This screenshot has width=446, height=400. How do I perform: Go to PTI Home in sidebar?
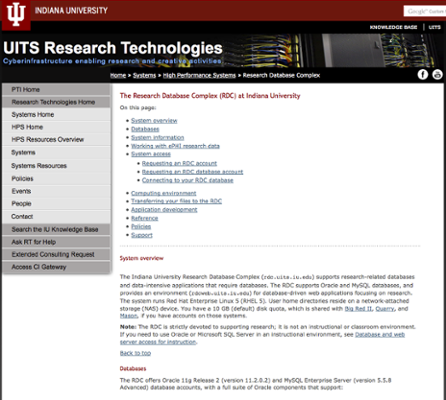56,89
